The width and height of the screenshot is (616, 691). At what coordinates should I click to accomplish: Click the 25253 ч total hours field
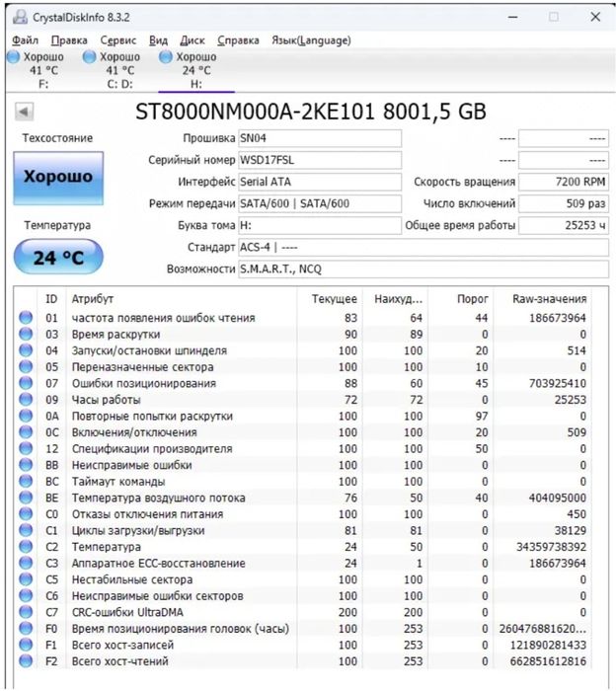(564, 226)
